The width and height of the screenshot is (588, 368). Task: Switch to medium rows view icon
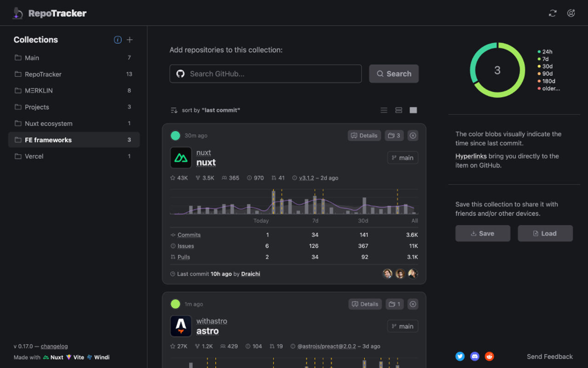[x=399, y=110]
